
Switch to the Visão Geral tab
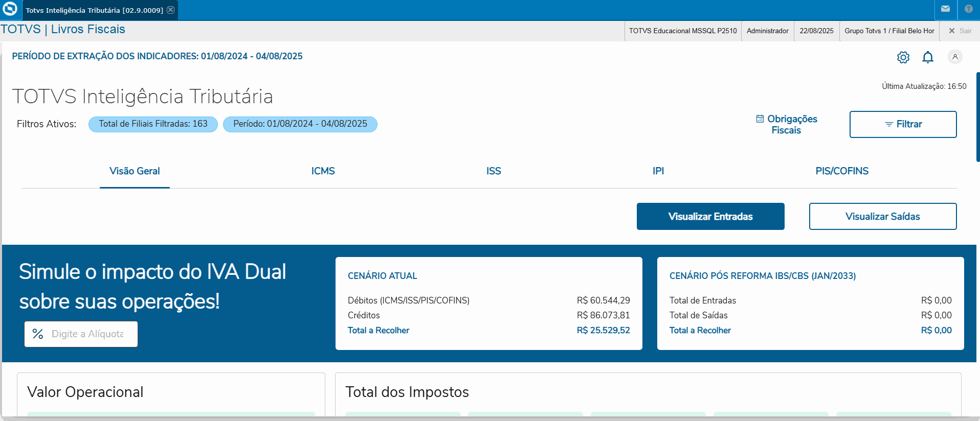point(135,171)
